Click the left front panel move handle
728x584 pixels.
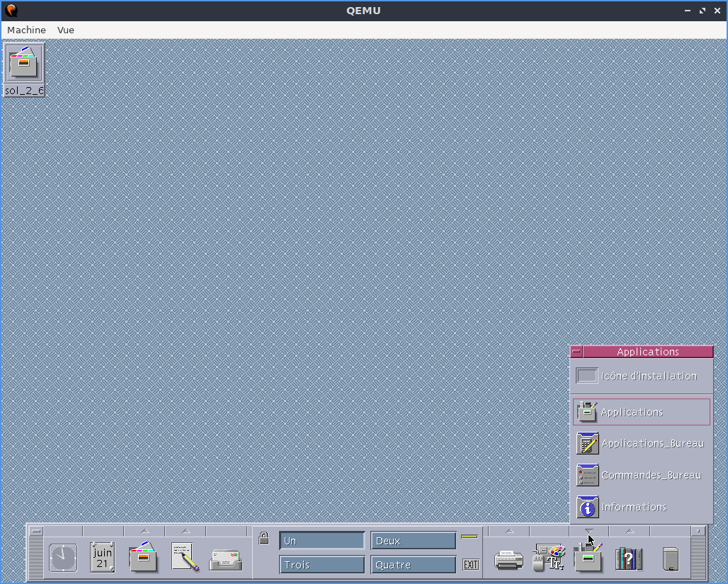pos(35,558)
